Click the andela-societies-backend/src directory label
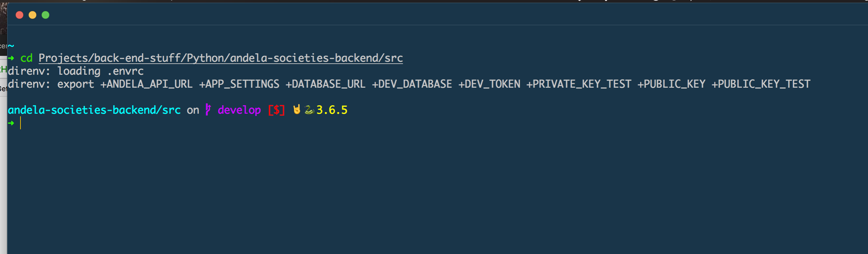Image resolution: width=868 pixels, height=254 pixels. coord(94,110)
